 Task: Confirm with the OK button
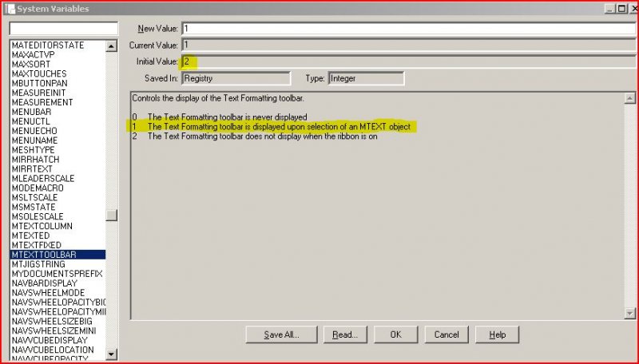click(395, 334)
